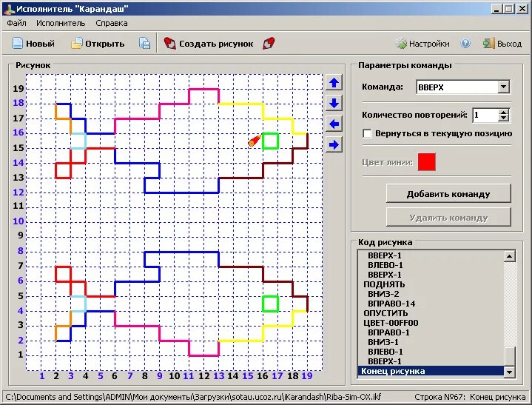Viewport: 532px width, 405px height.
Task: Click the file path in status bar
Action: coord(193,397)
